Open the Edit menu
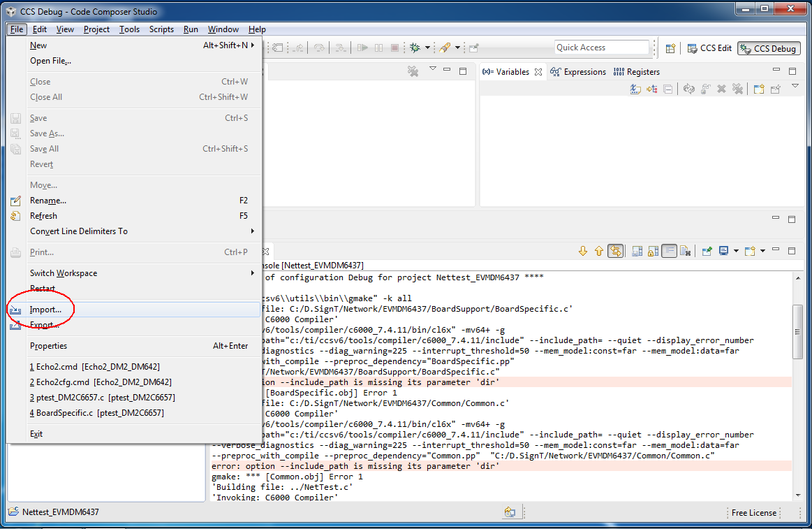 tap(39, 29)
